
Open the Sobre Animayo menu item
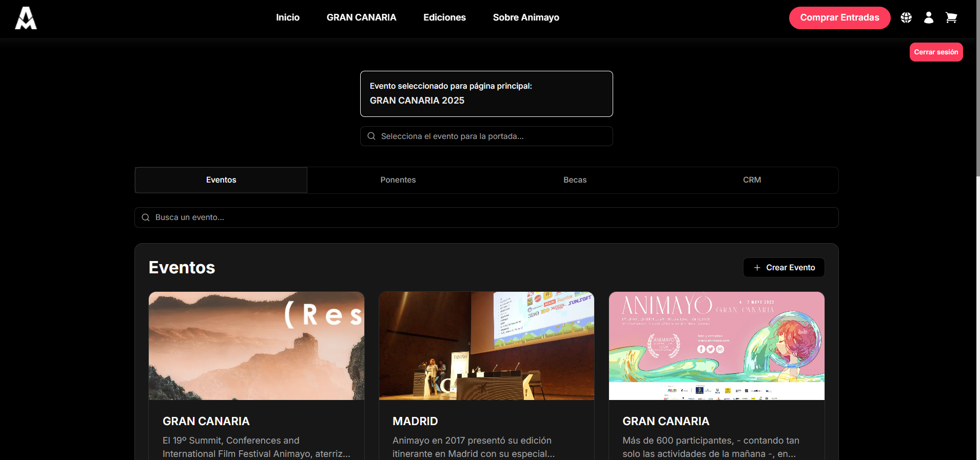526,17
